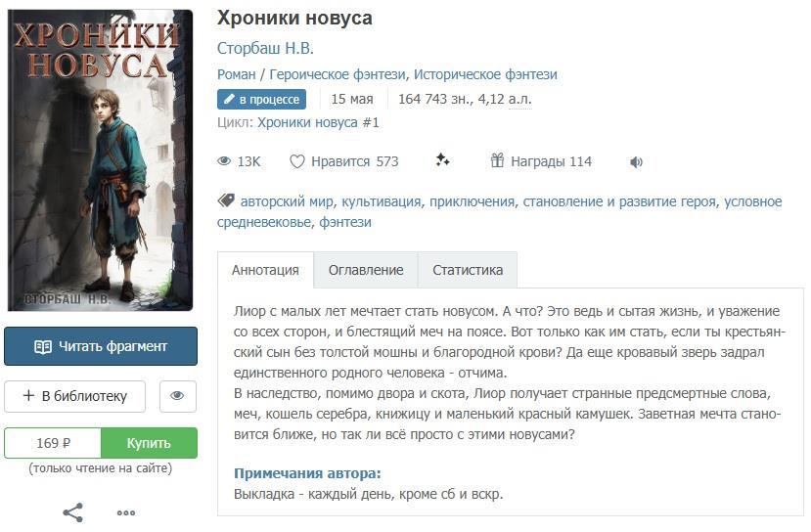
Task: Click the sparkle recommendations icon
Action: tap(442, 160)
